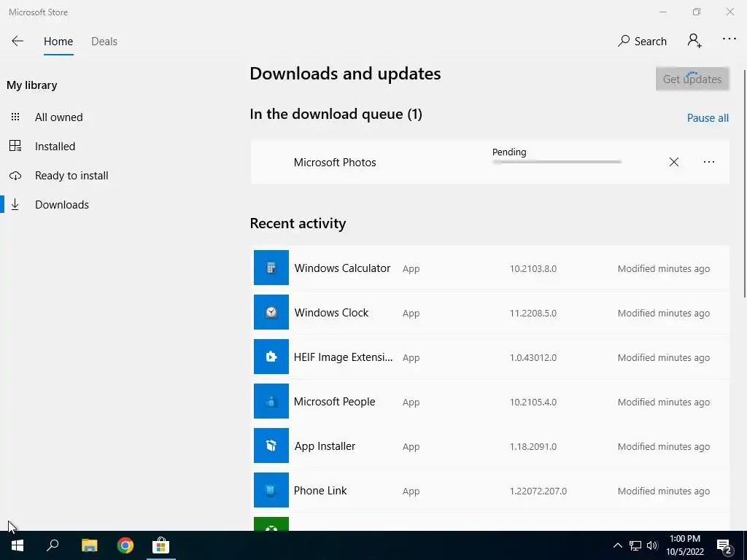The image size is (747, 560).
Task: Click version 11.2208.5.0 of Windows Clock
Action: pyautogui.click(x=533, y=313)
